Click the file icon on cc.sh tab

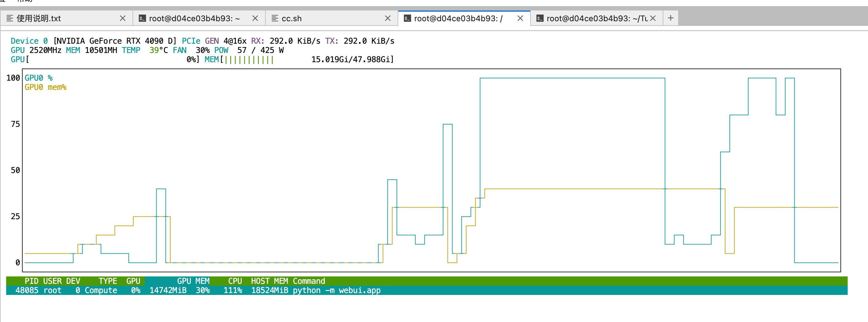click(x=275, y=18)
